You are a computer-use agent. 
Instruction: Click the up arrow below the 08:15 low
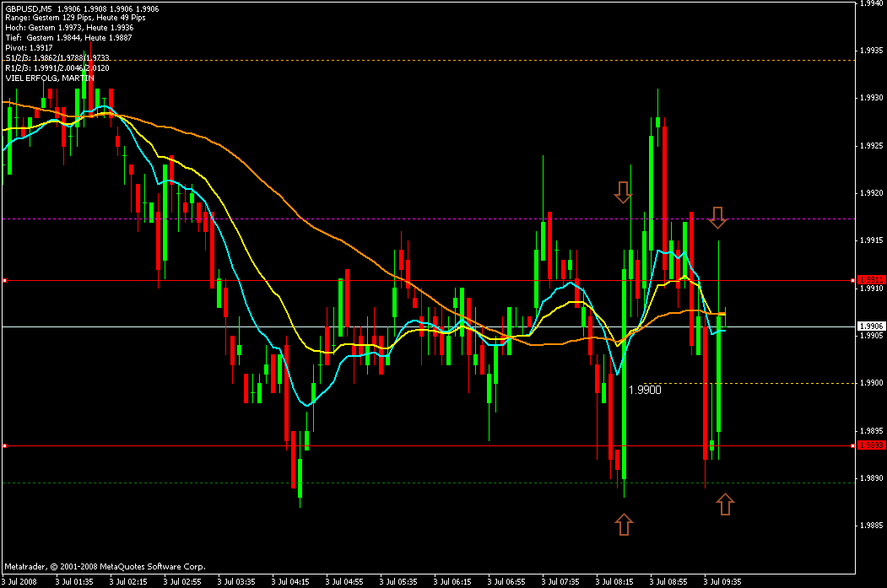click(x=624, y=524)
